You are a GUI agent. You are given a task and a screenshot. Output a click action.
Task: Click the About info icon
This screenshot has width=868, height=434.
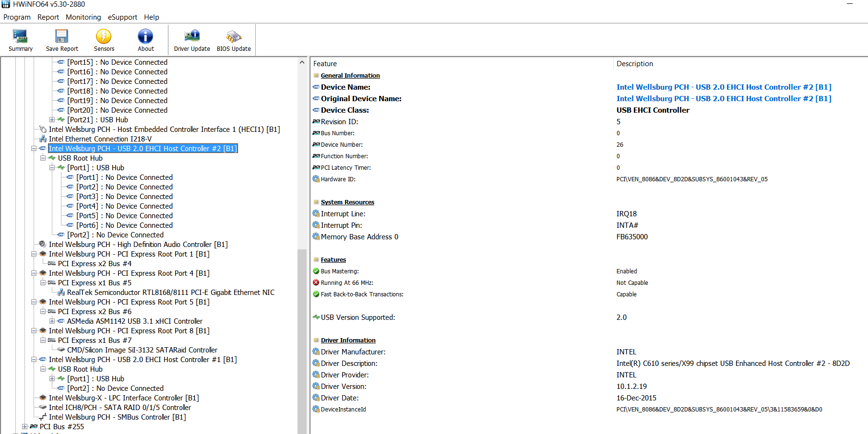click(x=145, y=36)
